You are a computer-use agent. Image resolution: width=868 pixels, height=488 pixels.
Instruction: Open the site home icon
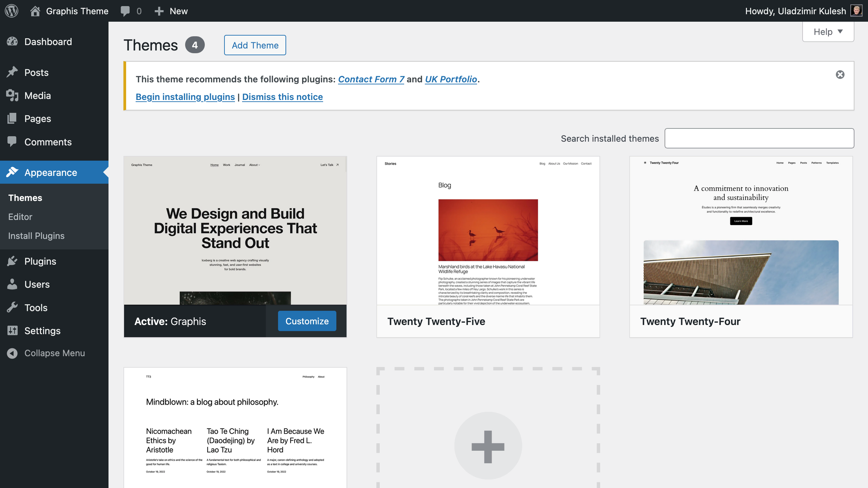35,11
